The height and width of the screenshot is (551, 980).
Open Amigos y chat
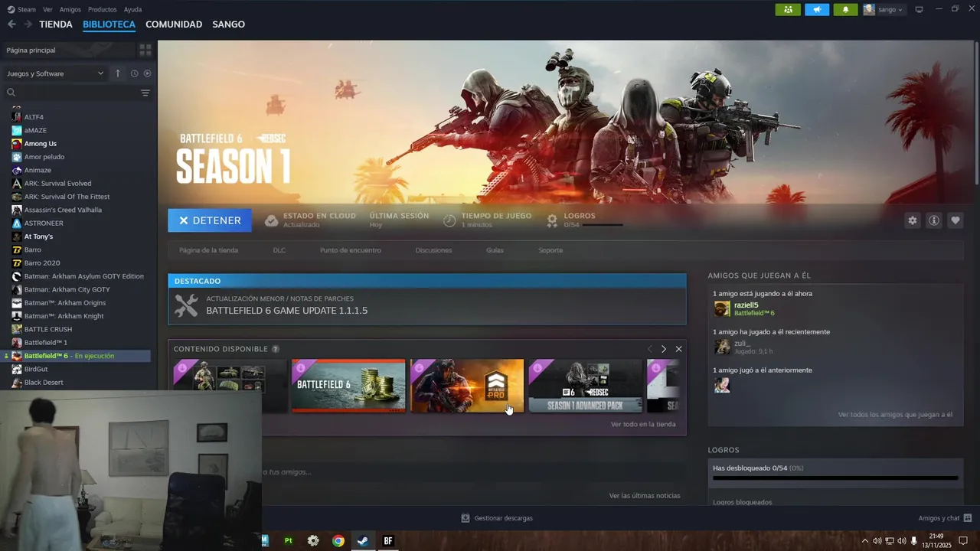(945, 518)
